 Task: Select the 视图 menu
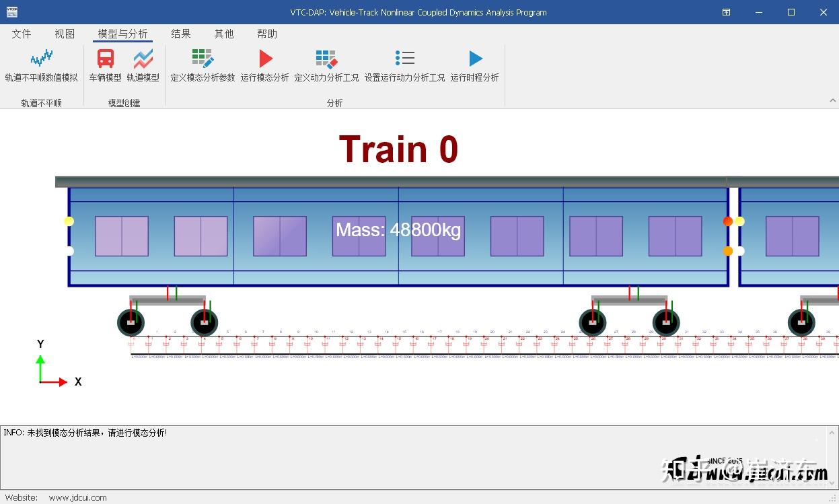click(x=64, y=33)
